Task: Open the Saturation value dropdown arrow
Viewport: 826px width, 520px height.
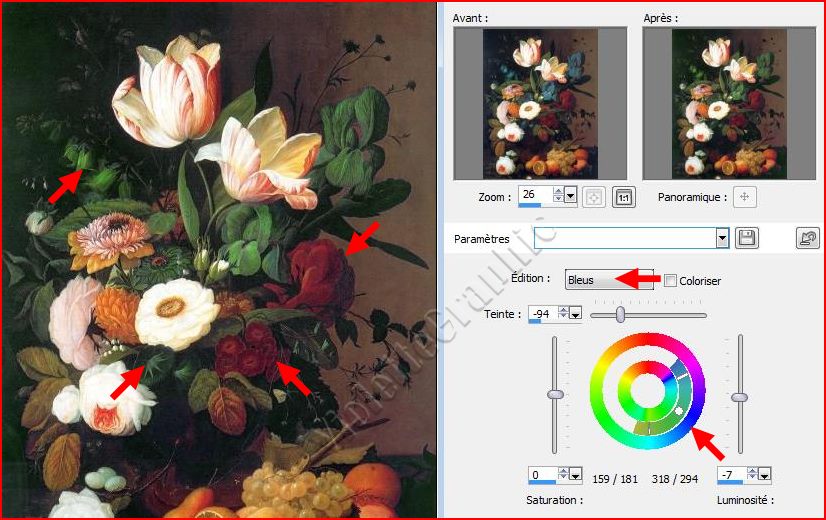Action: (576, 475)
